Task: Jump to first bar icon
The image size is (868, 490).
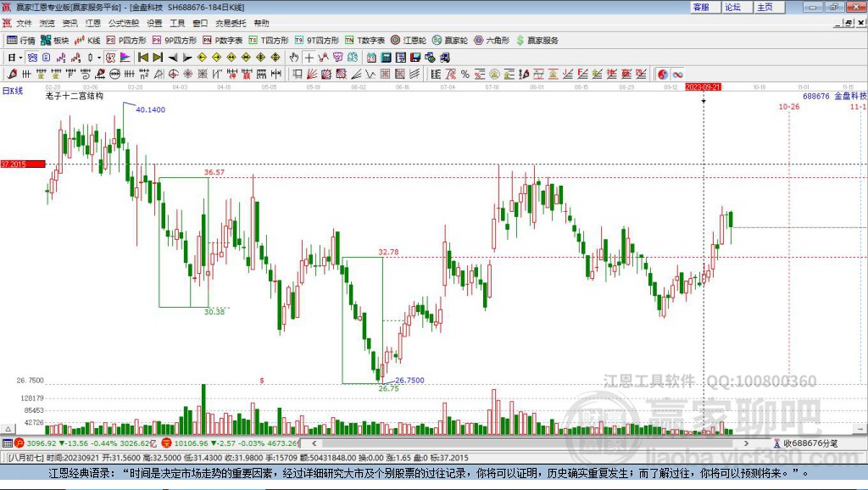Action: (x=142, y=58)
